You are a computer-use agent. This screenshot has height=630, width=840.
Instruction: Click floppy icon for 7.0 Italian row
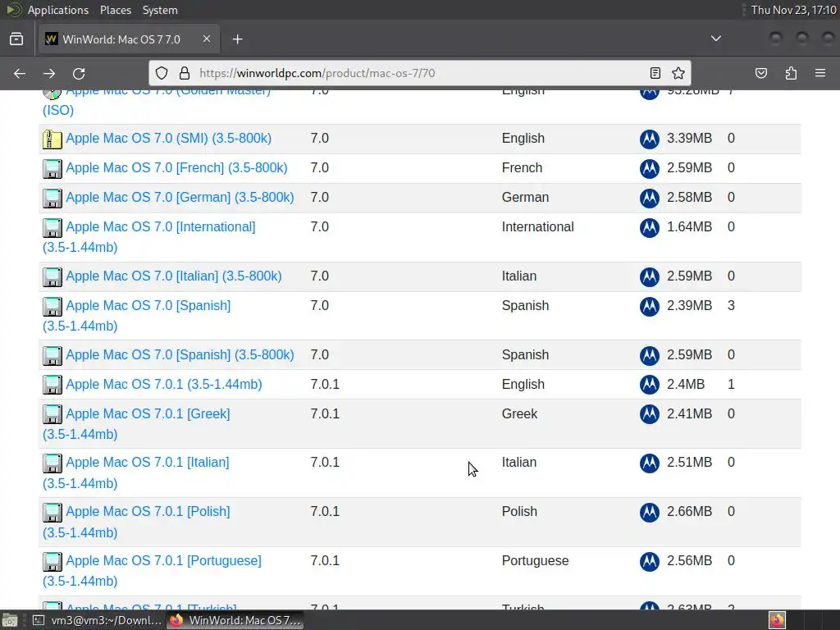52,277
